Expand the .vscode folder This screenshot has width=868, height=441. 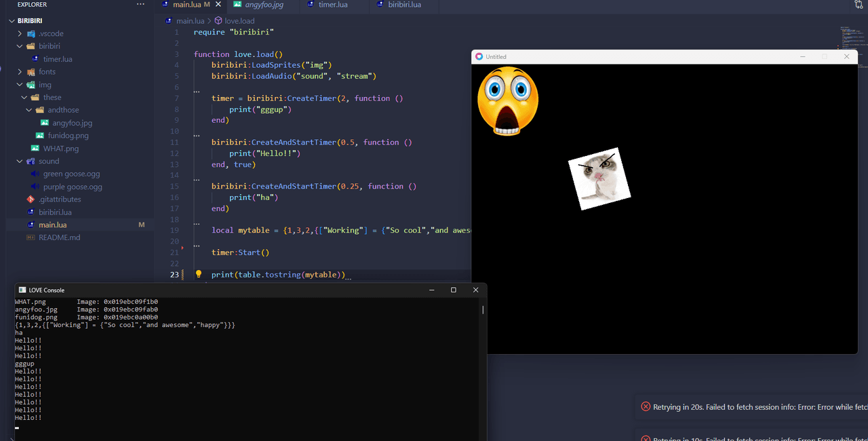coord(20,33)
